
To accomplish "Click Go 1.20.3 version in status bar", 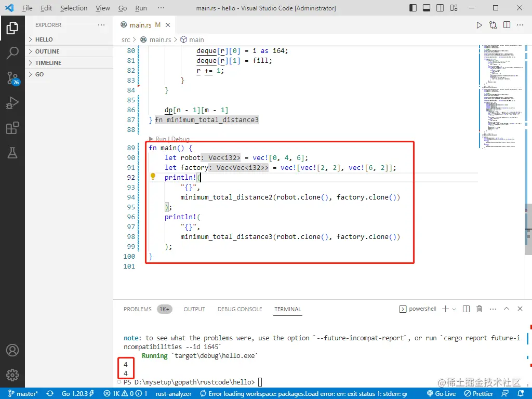I will pos(78,394).
